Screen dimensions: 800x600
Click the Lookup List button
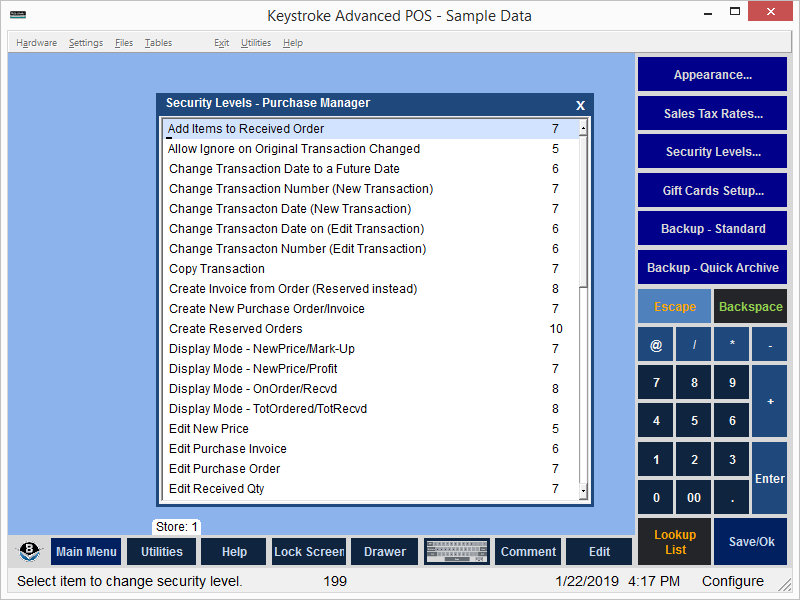tap(675, 542)
